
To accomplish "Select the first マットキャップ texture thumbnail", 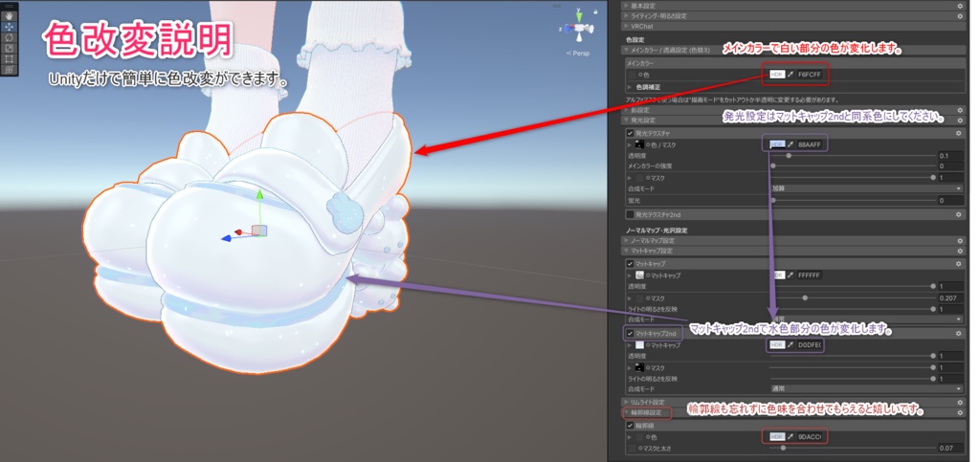I will 639,275.
